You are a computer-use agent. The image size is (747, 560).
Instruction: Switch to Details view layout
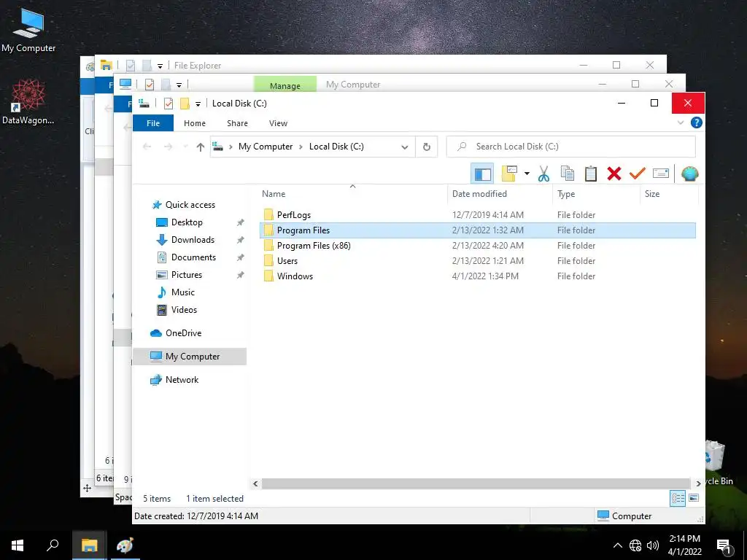678,499
